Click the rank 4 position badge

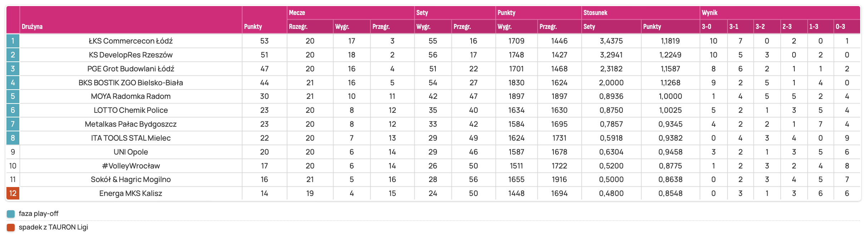point(13,83)
